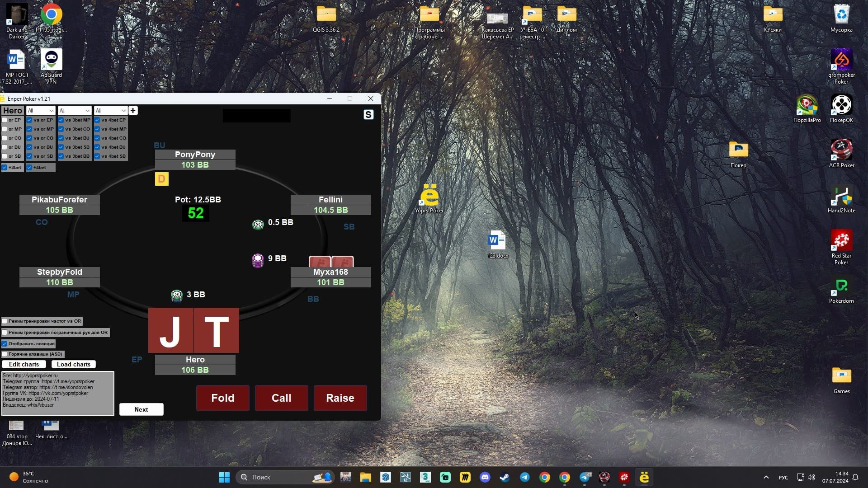This screenshot has height=488, width=868.
Task: Open Ёпрст Poker taskbar icon
Action: point(644,477)
